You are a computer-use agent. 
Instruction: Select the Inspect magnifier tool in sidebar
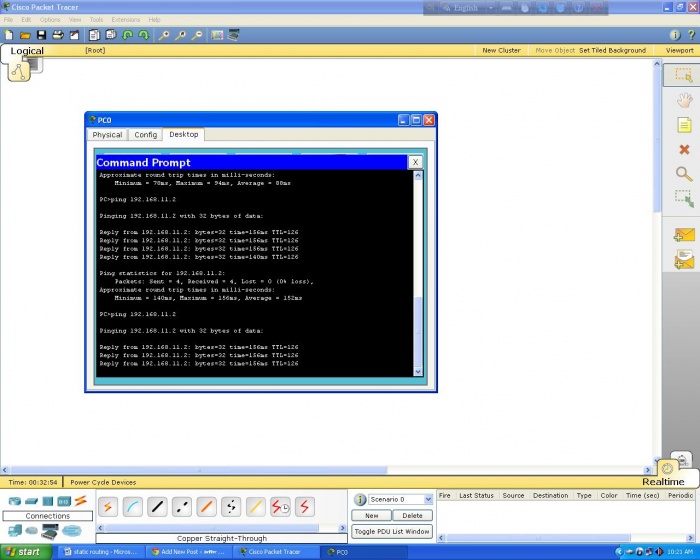[x=684, y=174]
